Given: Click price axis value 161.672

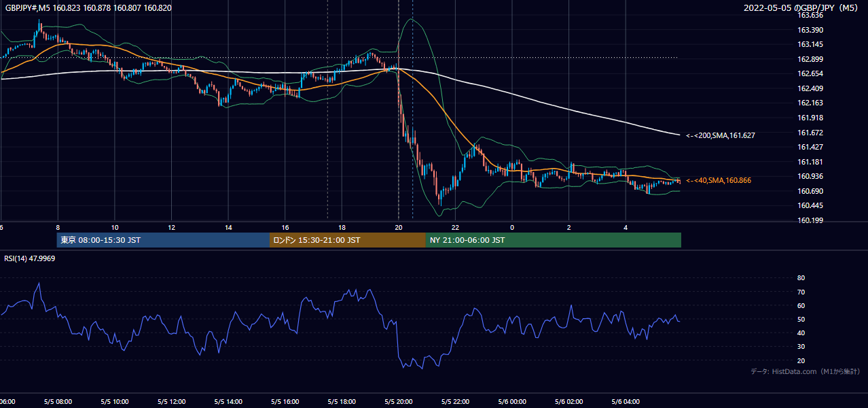Looking at the screenshot, I should (x=810, y=133).
